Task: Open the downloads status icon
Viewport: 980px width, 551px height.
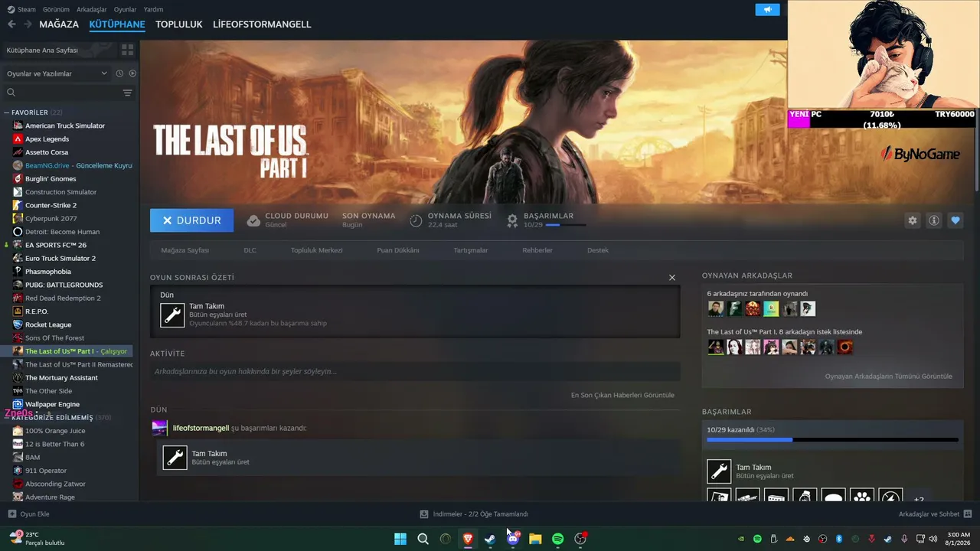Action: click(424, 514)
